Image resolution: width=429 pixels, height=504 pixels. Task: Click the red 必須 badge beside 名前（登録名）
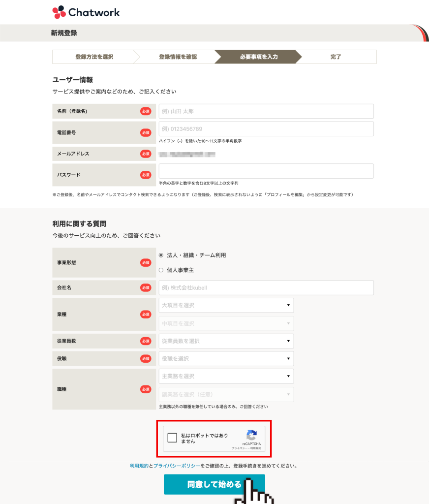pyautogui.click(x=145, y=111)
